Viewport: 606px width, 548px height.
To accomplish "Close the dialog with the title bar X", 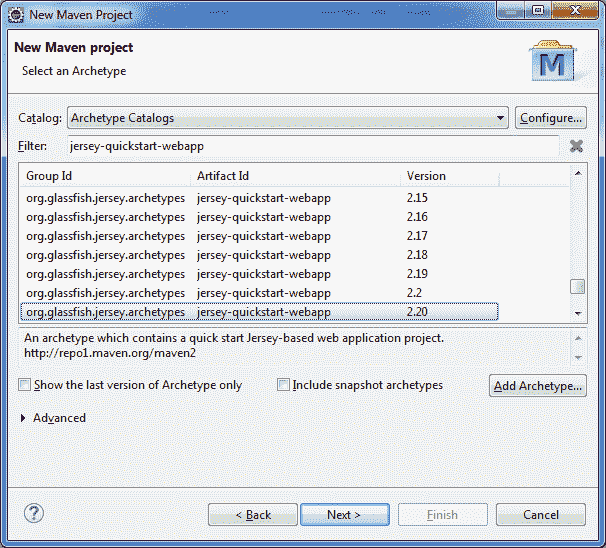I will pos(574,10).
